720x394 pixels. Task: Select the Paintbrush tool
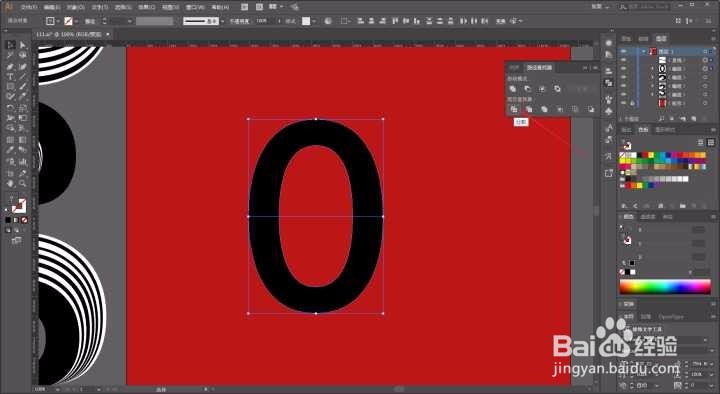point(22,87)
